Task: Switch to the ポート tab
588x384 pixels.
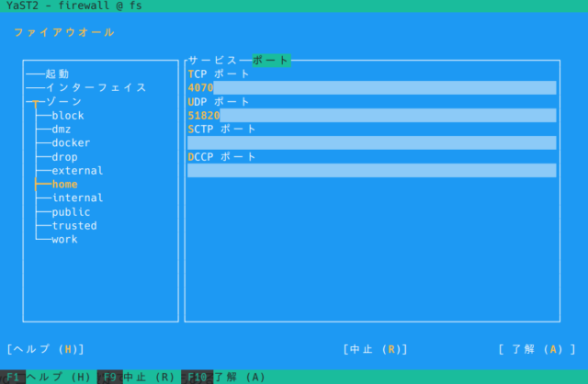Action: tap(271, 60)
